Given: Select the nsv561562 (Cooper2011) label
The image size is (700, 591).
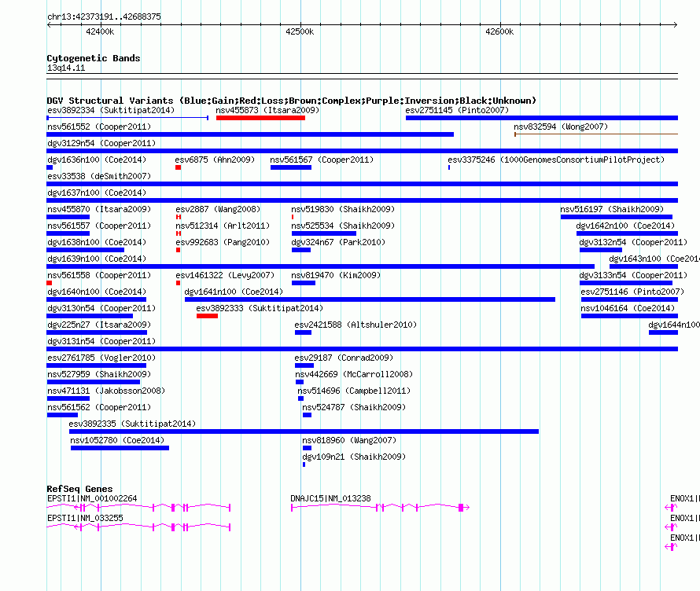Looking at the screenshot, I should click(x=99, y=407).
